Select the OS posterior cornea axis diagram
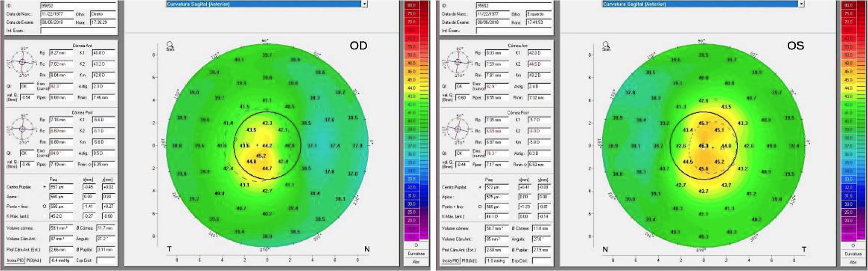 (457, 129)
